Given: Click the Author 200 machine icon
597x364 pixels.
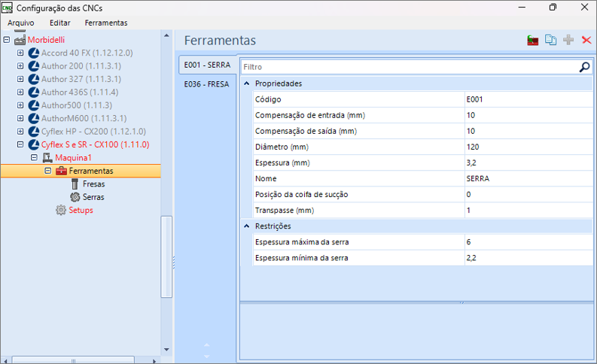Looking at the screenshot, I should click(x=34, y=65).
